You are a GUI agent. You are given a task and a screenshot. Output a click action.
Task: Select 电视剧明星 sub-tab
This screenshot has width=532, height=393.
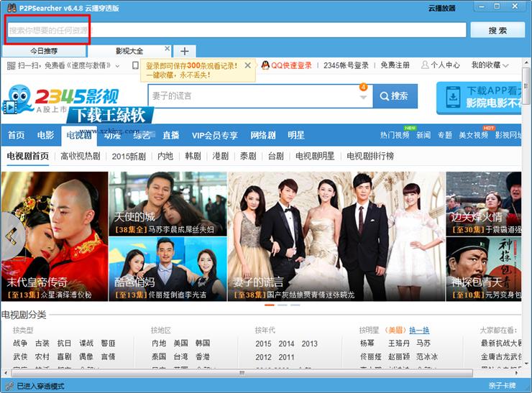(x=315, y=157)
